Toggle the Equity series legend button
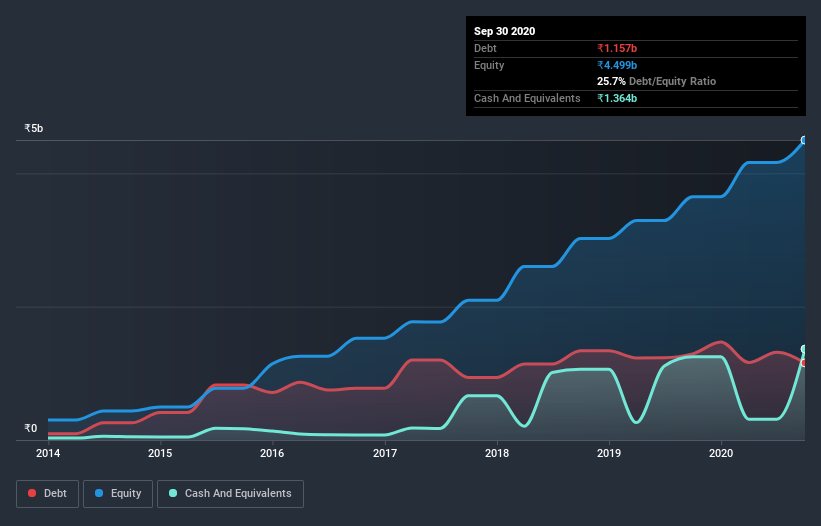 (118, 494)
